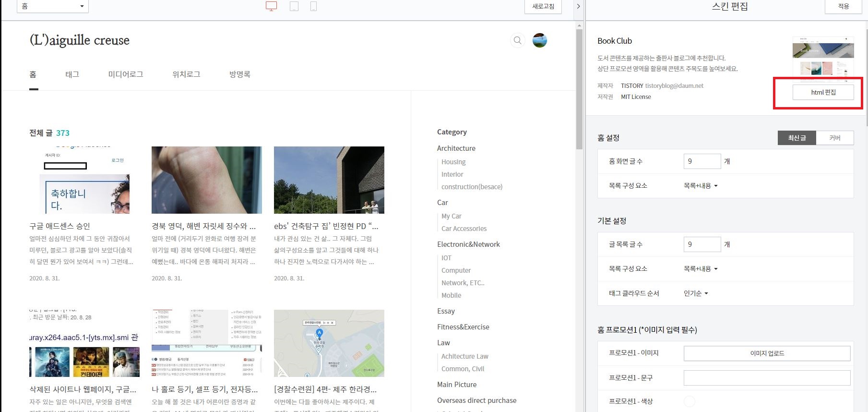Open home 목록 구성 요소 dropdown

coord(701,186)
